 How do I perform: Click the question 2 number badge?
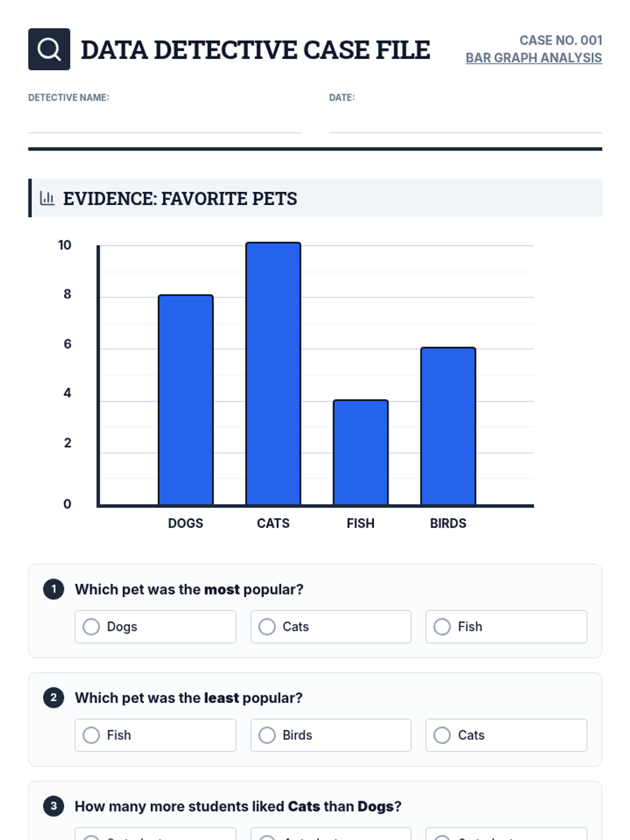54,698
